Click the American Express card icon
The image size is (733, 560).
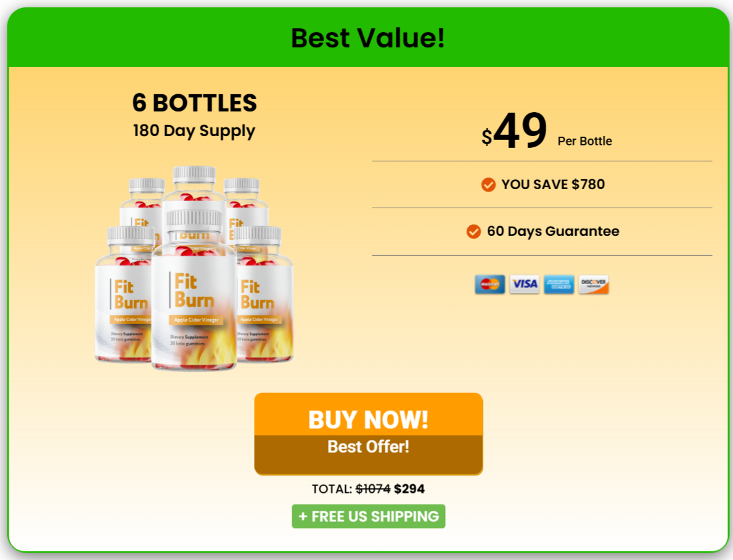[559, 284]
